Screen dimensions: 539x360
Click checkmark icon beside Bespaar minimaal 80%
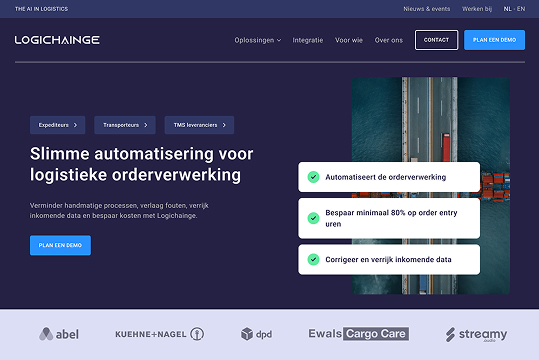tap(313, 218)
